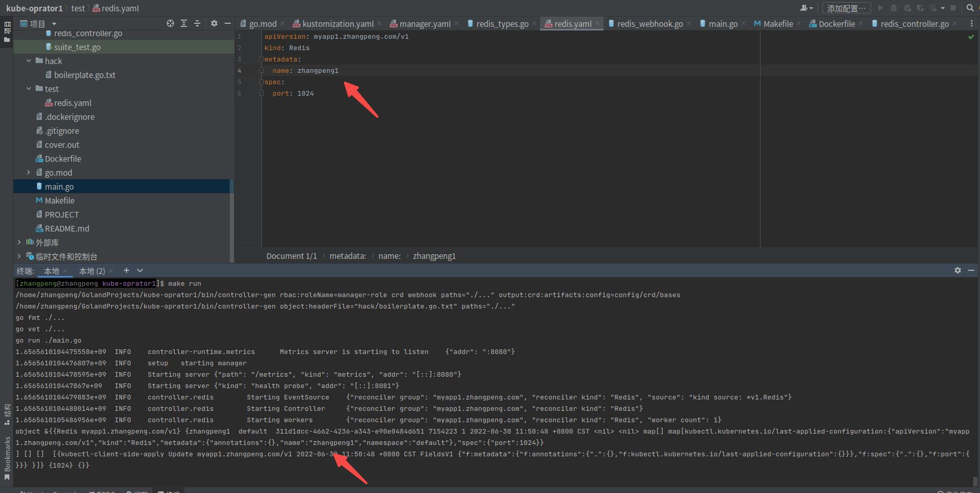Viewport: 980px width, 493px height.
Task: Open Search Everywhere magnifier icon
Action: coord(970,8)
